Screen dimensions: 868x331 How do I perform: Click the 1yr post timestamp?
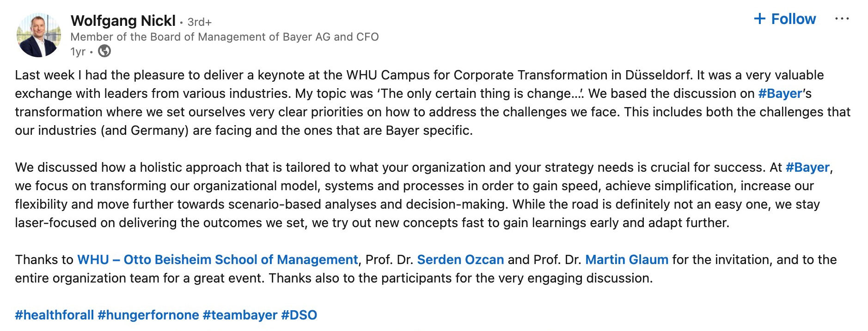(78, 52)
